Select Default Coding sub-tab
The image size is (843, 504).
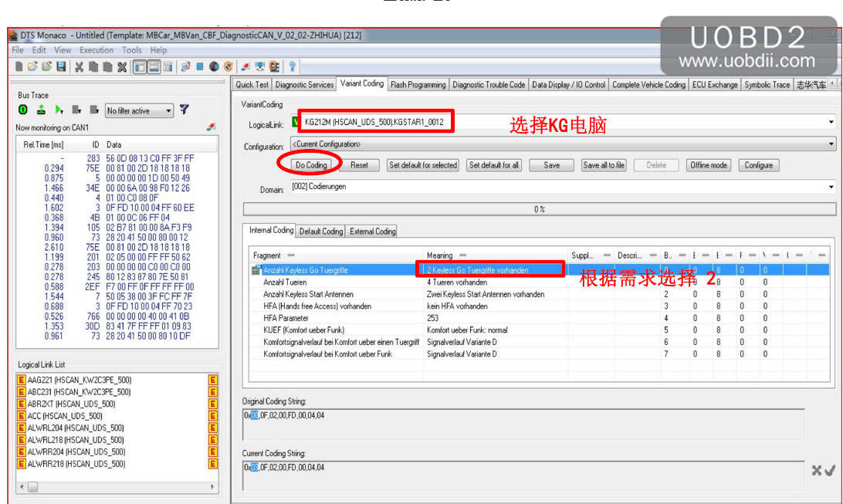tap(320, 231)
